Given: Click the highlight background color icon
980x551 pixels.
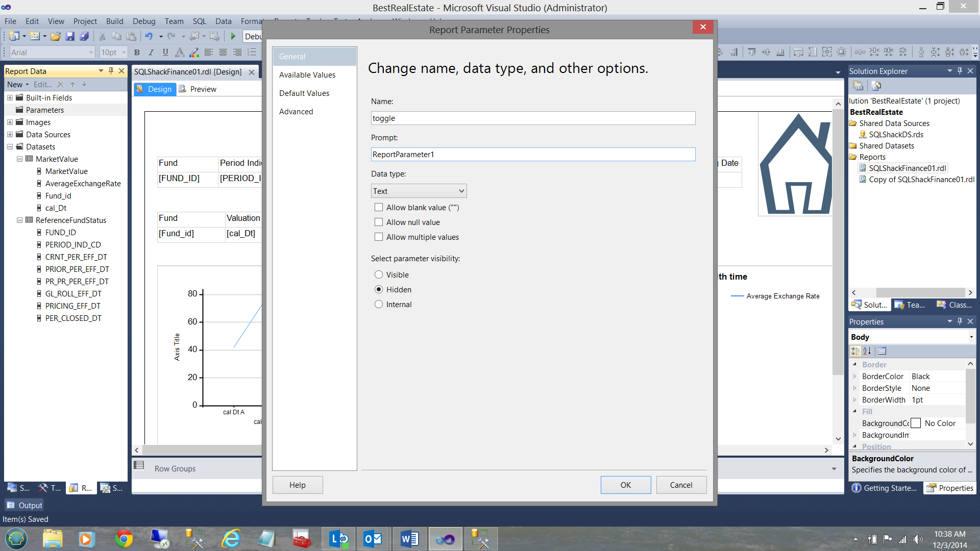Looking at the screenshot, I should point(194,52).
